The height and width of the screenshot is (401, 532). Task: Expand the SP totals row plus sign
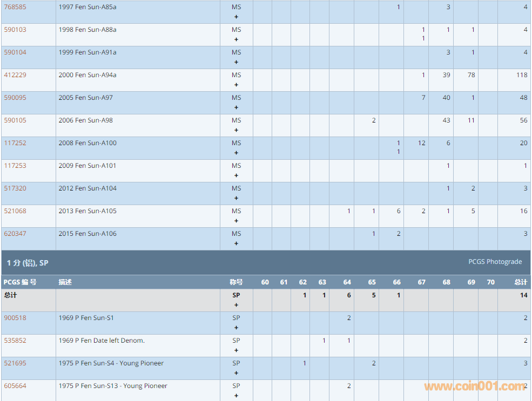[x=236, y=305]
